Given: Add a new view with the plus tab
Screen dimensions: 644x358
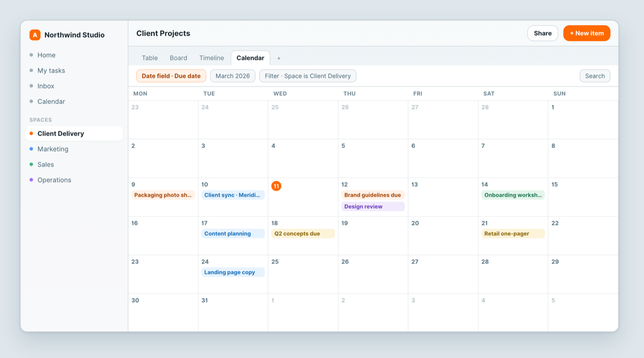Looking at the screenshot, I should click(279, 58).
